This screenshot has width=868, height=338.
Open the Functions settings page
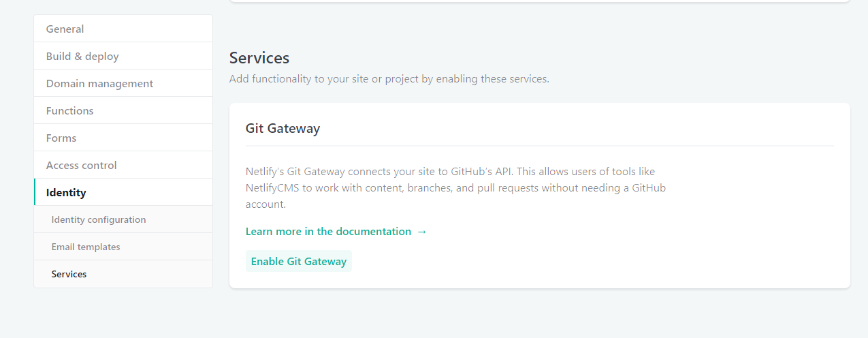[69, 111]
